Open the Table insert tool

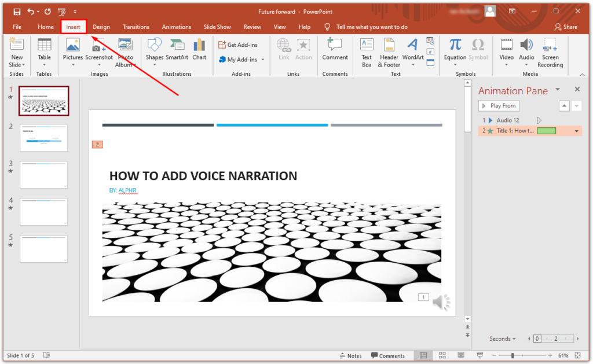pos(44,53)
